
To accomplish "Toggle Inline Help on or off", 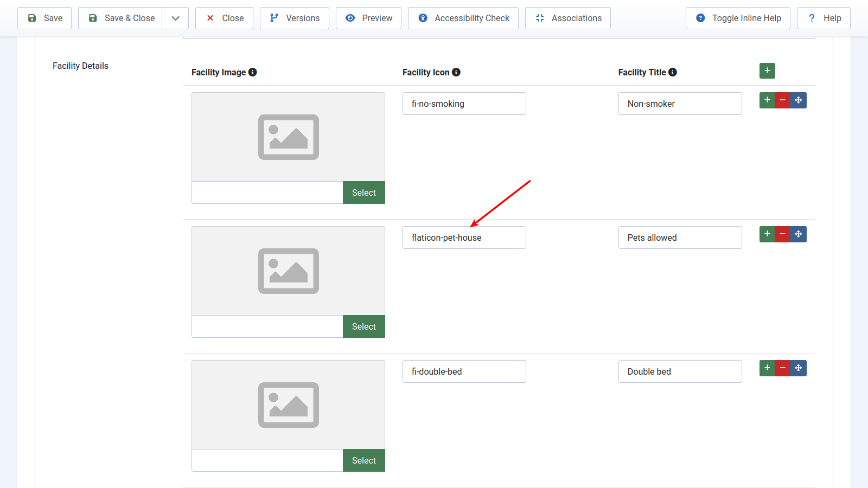I will click(738, 18).
